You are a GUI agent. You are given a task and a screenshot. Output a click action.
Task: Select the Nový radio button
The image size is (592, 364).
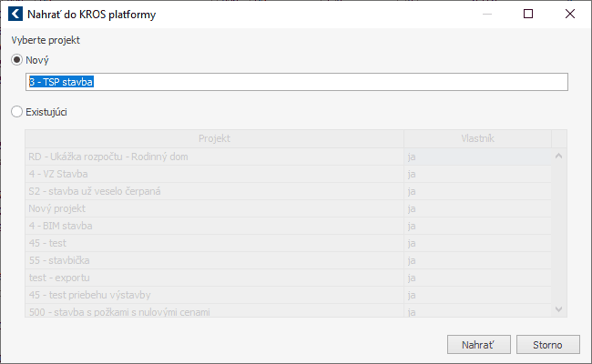coord(16,59)
